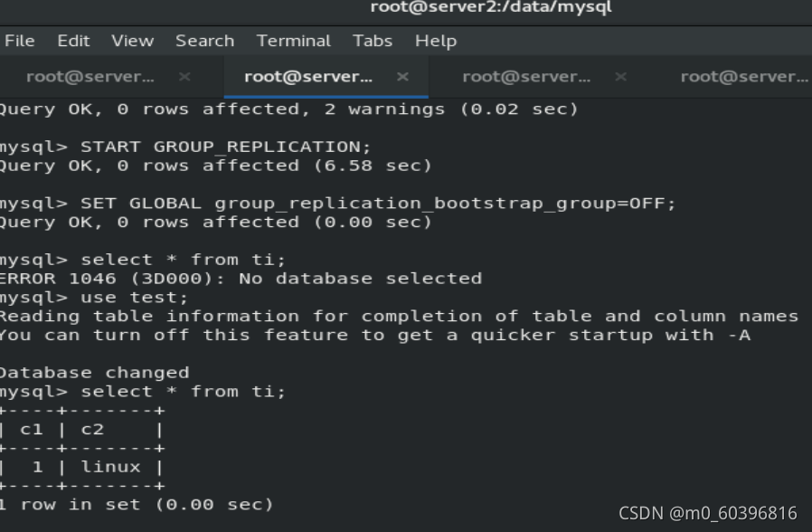Image resolution: width=812 pixels, height=532 pixels.
Task: Open the Tabs menu
Action: (x=373, y=41)
